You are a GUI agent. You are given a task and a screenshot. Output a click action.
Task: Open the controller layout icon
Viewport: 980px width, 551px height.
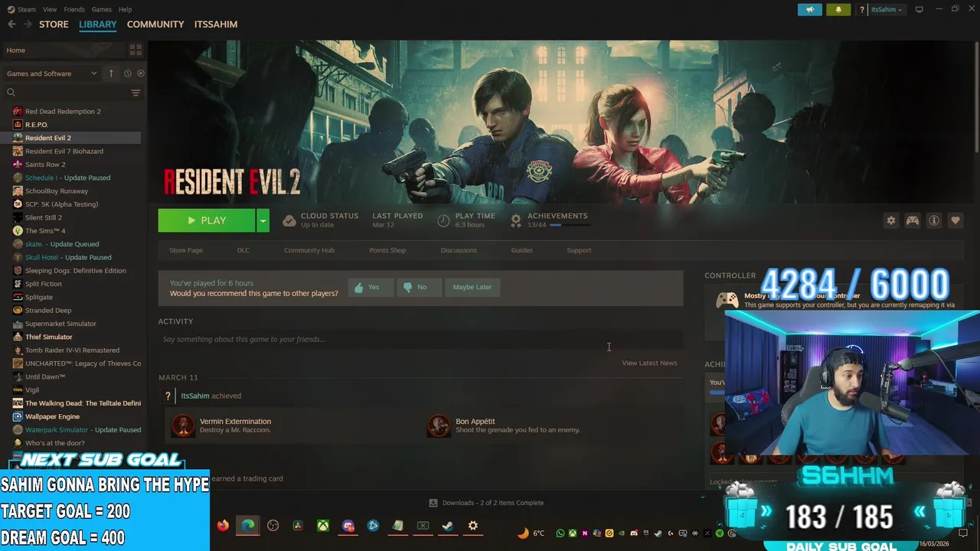[x=913, y=220]
